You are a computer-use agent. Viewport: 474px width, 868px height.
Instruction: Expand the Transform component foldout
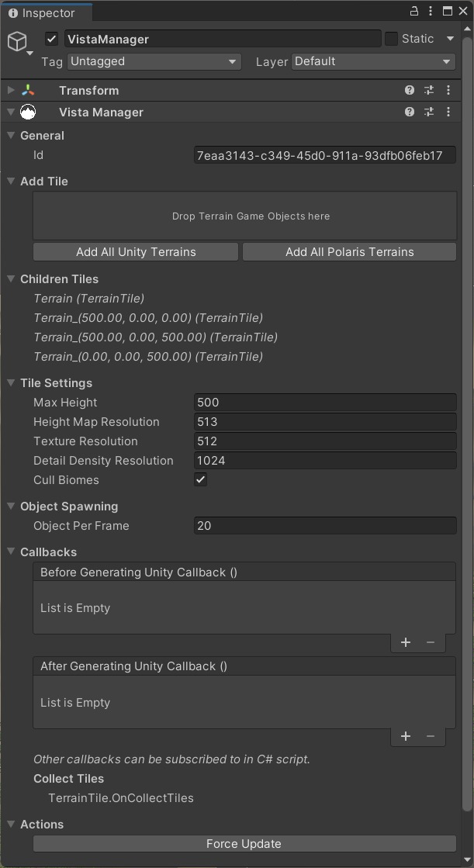11,90
